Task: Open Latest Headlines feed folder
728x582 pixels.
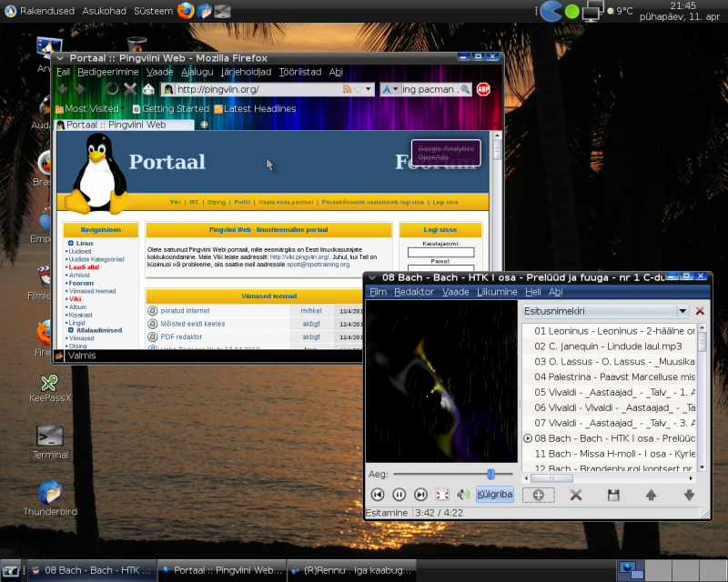Action: pyautogui.click(x=256, y=108)
